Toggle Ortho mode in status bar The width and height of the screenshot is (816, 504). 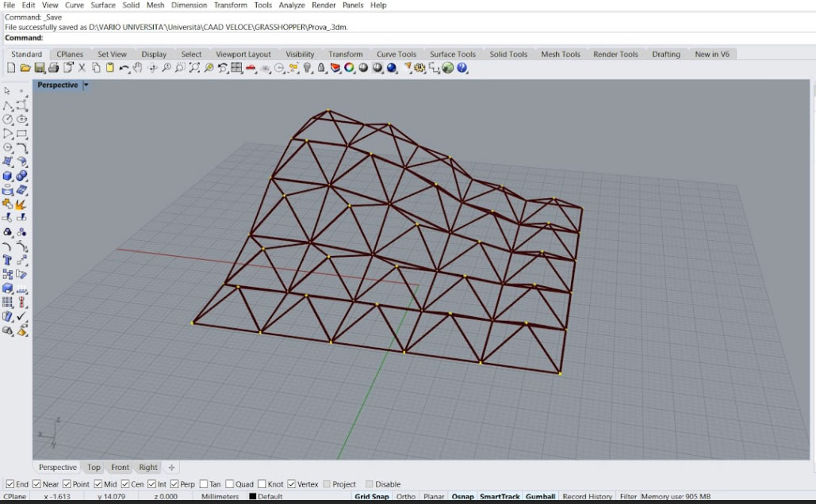point(405,497)
